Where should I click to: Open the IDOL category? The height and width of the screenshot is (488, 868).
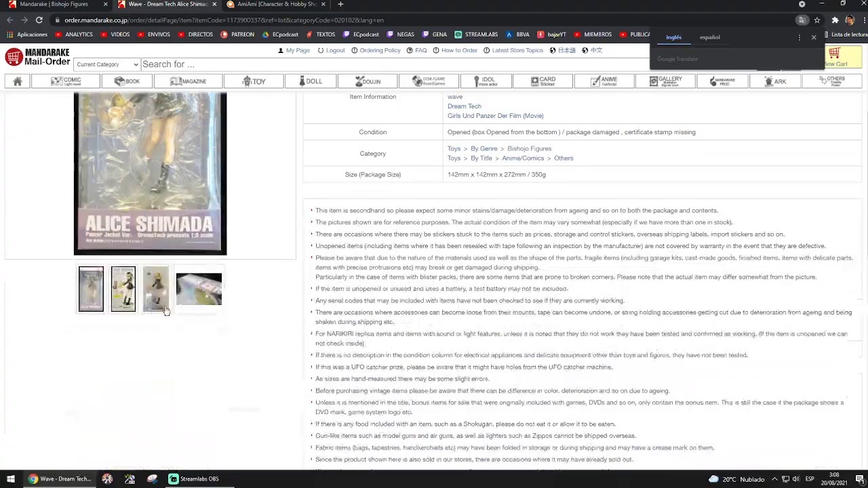(x=485, y=81)
